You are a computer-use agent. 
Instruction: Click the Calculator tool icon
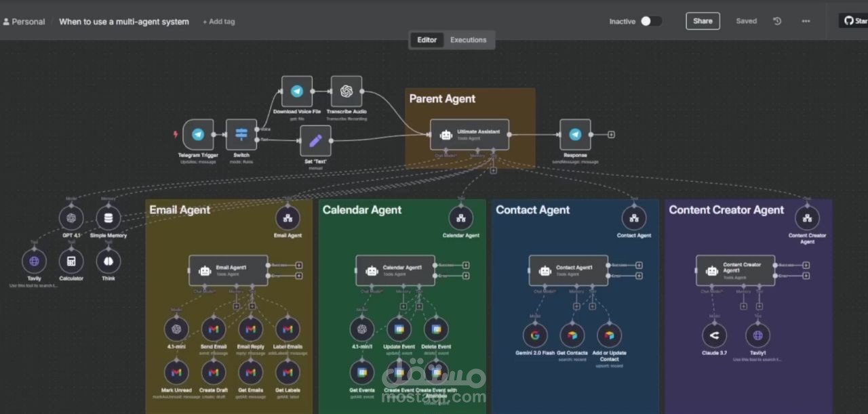point(71,260)
